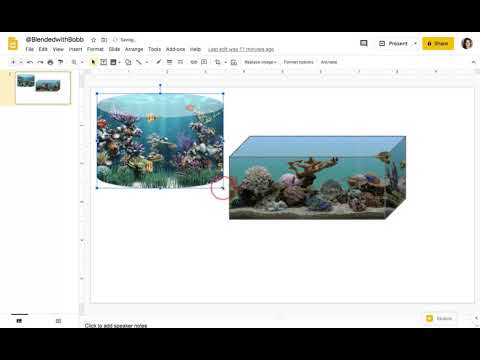Open the Help menu
This screenshot has height=360, width=480.
195,49
